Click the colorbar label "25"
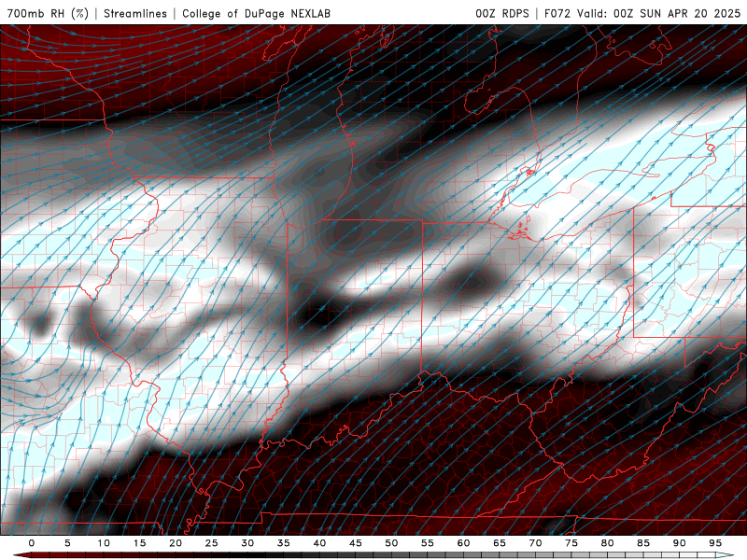 point(212,543)
